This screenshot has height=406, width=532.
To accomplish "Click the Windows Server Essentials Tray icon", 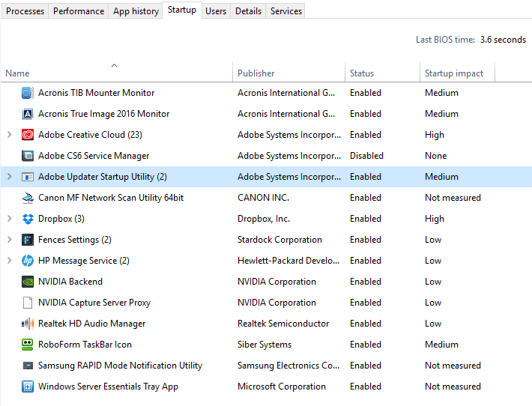I will 28,387.
